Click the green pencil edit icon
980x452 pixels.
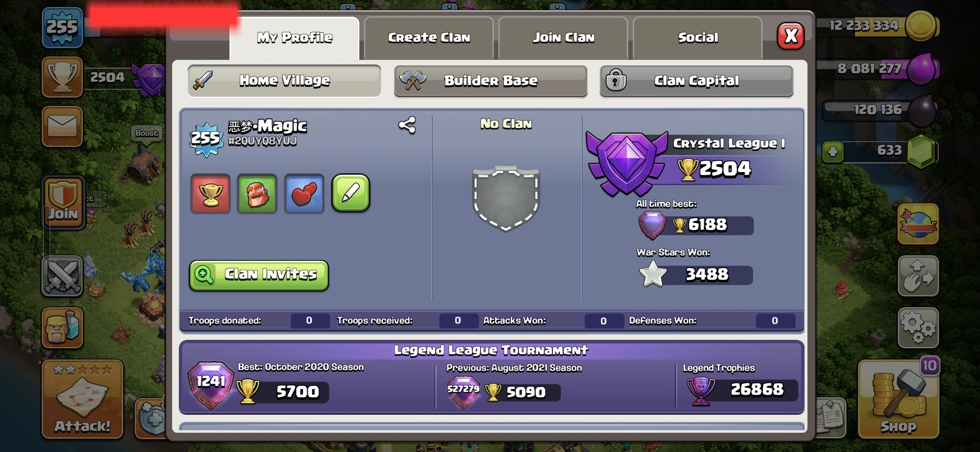351,193
